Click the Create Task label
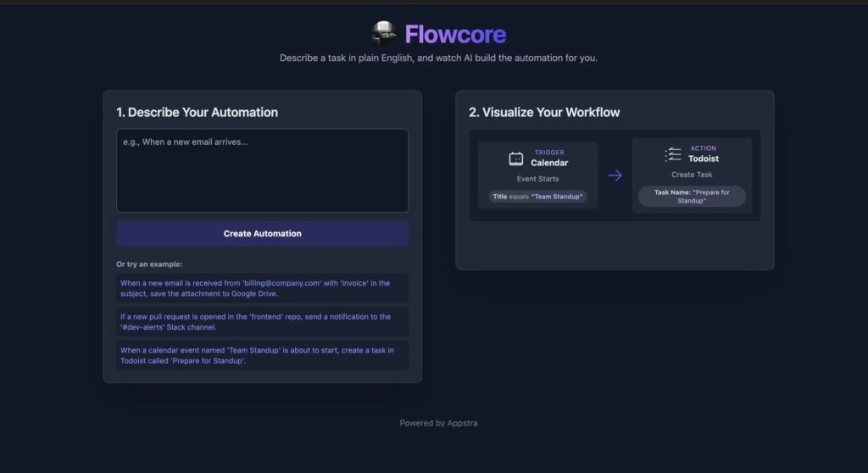The image size is (868, 473). coord(692,175)
